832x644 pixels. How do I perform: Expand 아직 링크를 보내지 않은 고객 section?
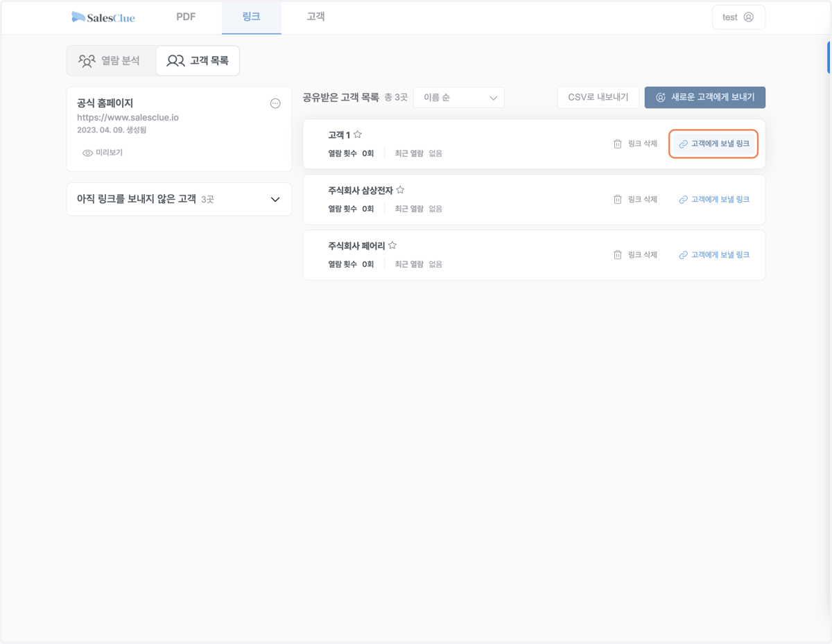click(179, 200)
